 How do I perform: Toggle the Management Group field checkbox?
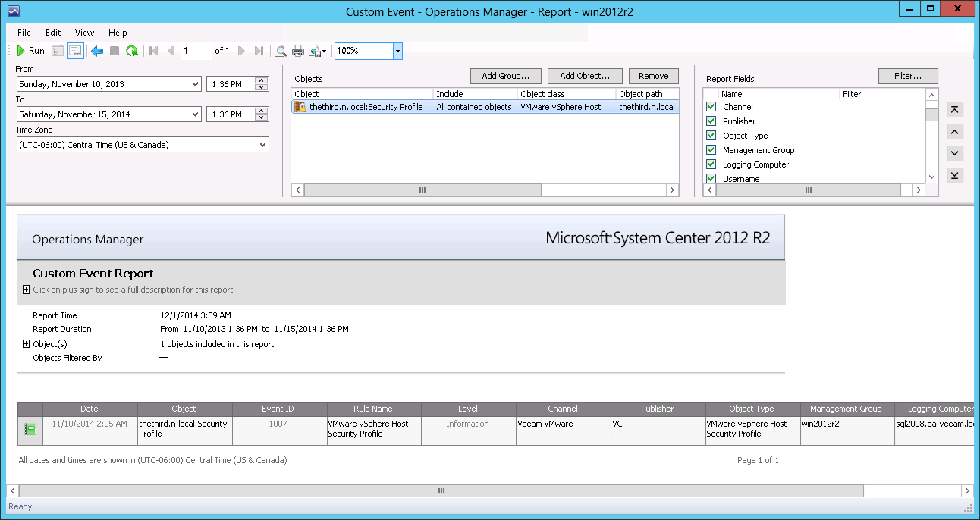tap(711, 150)
